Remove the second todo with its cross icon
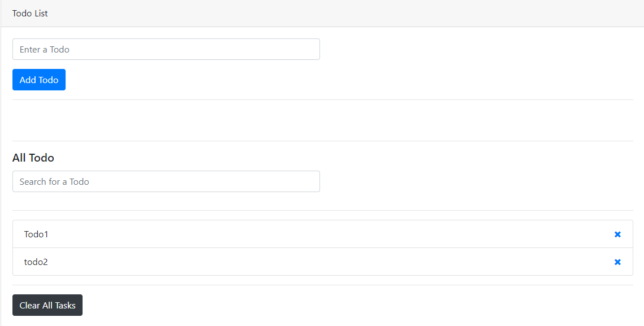 [617, 262]
